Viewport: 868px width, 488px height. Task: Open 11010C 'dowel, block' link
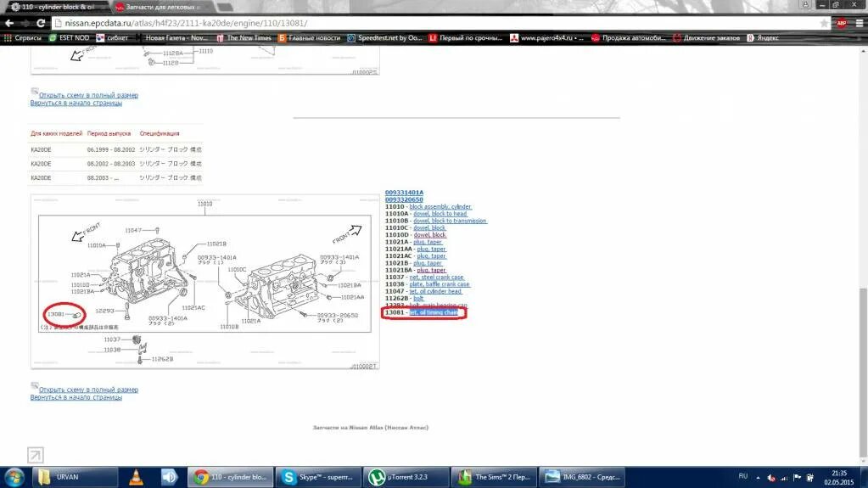coord(429,228)
